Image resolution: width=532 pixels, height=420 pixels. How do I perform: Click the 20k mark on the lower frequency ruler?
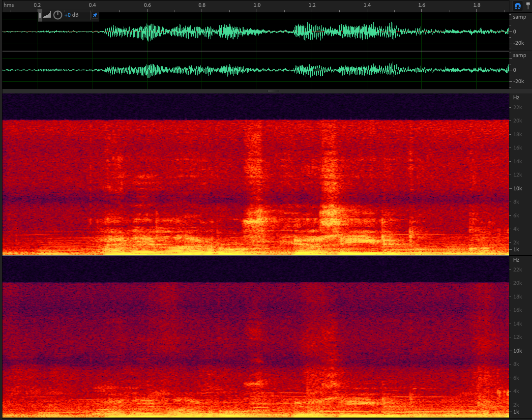tap(517, 283)
